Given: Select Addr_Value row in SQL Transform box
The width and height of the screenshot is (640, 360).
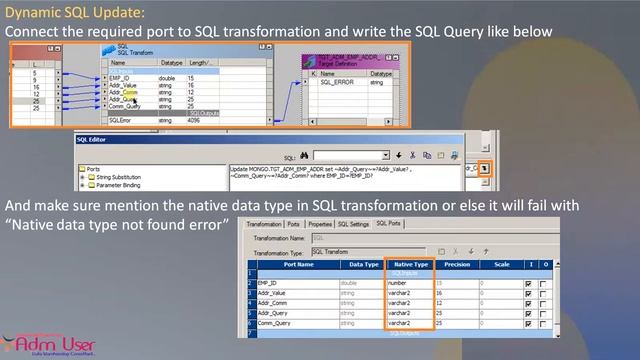Looking at the screenshot, I should pyautogui.click(x=163, y=85).
